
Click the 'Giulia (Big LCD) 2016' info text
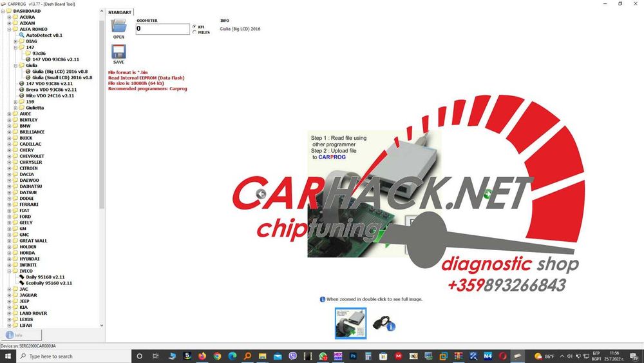point(240,29)
